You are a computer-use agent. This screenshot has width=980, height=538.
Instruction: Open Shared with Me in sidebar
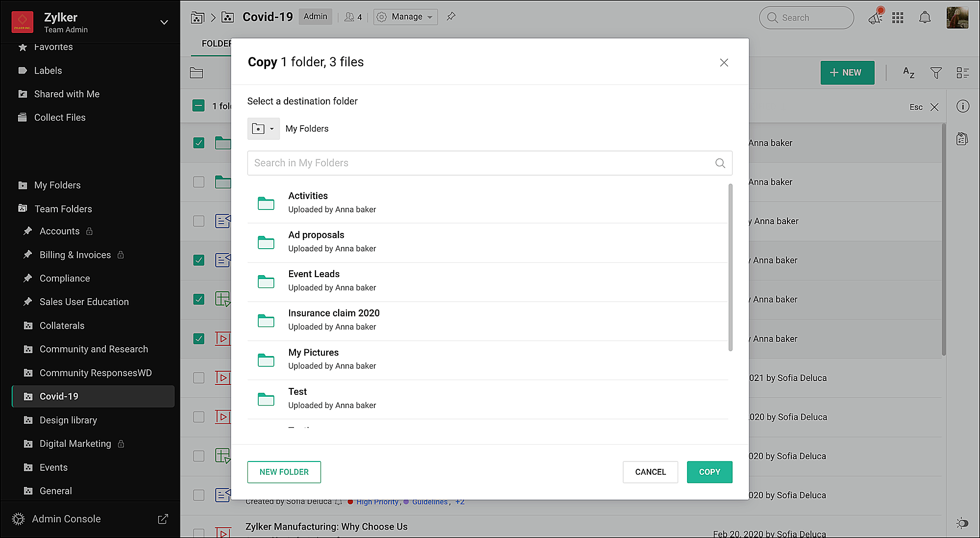[67, 94]
